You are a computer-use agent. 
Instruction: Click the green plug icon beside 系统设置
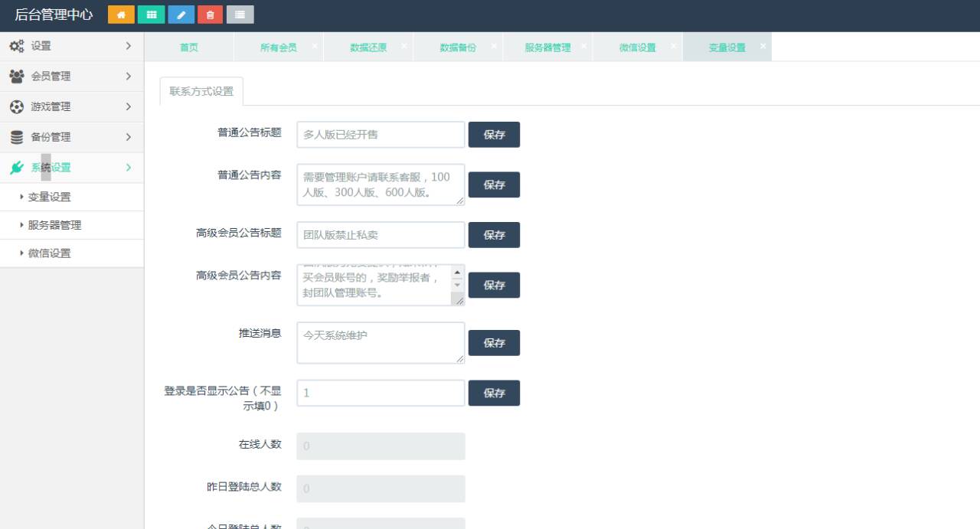coord(16,168)
